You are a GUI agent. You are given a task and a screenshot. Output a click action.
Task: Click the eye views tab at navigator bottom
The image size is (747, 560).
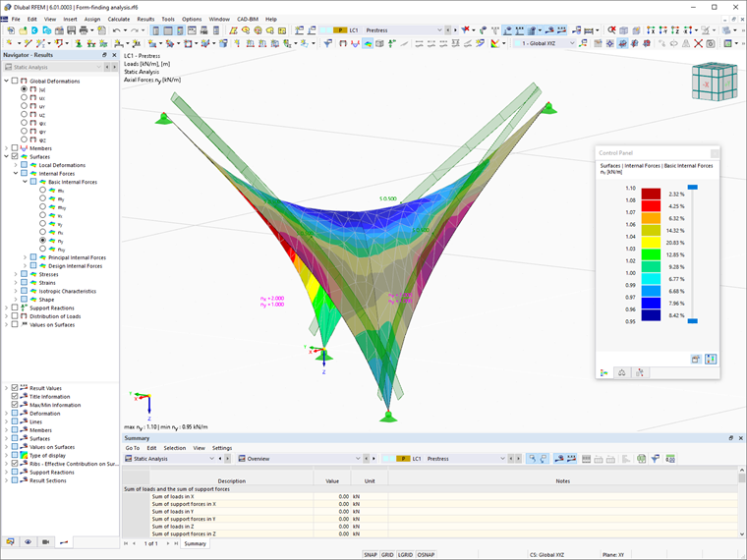tap(29, 542)
